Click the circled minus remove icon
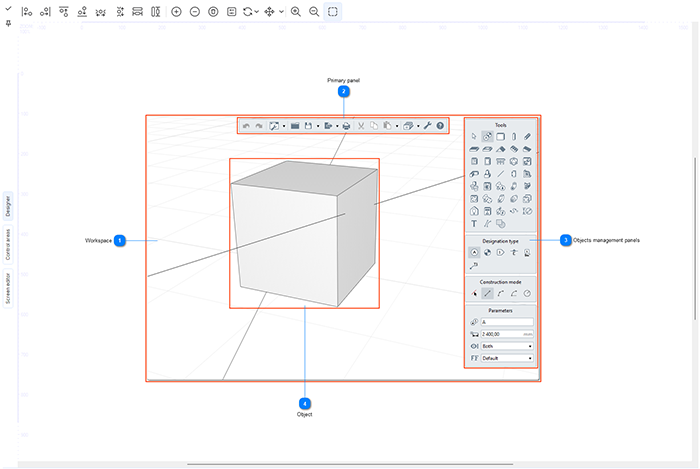Image resolution: width=700 pixels, height=469 pixels. coord(195,12)
